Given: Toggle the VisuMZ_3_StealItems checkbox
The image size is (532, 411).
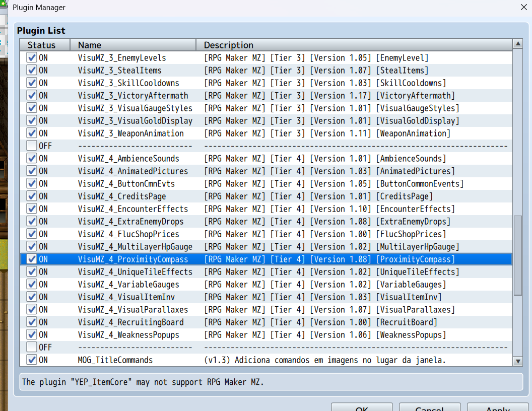Looking at the screenshot, I should click(32, 70).
